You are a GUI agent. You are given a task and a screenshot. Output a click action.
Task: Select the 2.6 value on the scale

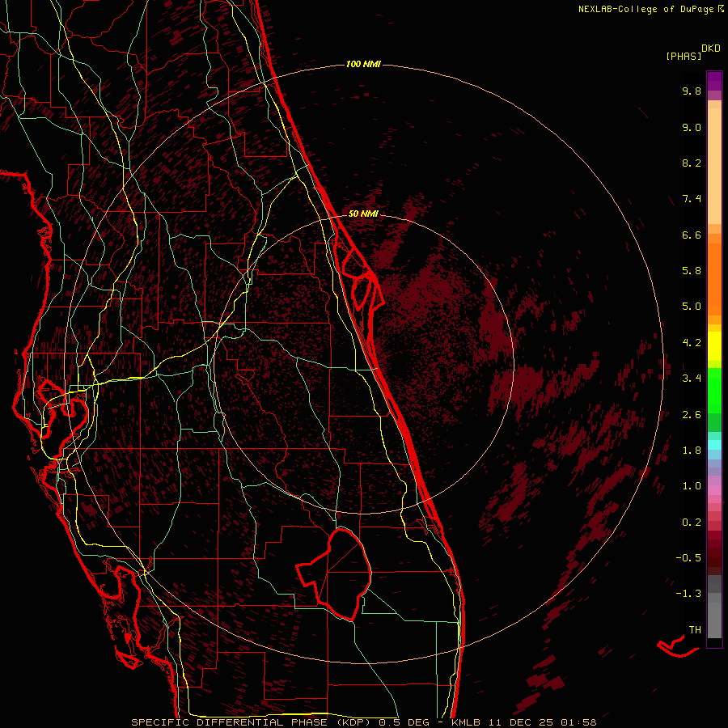[x=692, y=415]
